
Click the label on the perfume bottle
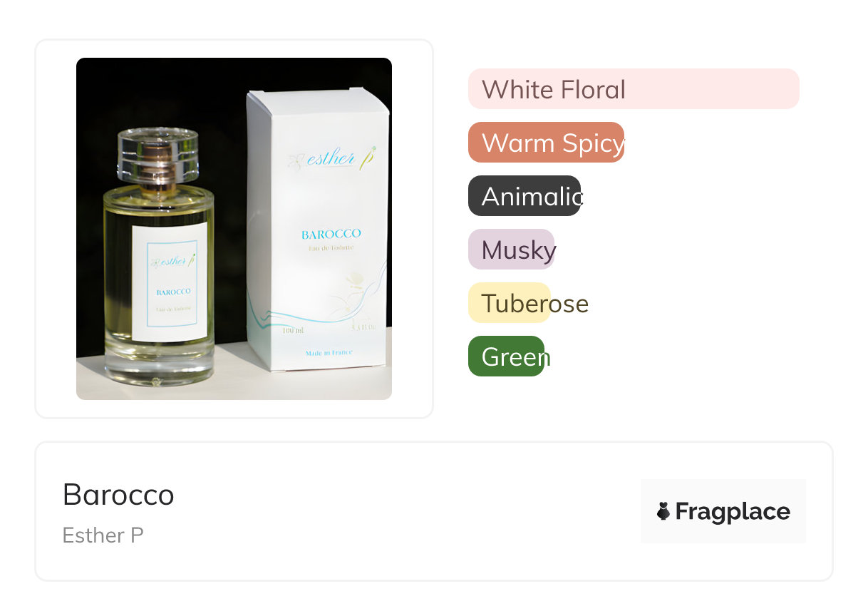(170, 283)
